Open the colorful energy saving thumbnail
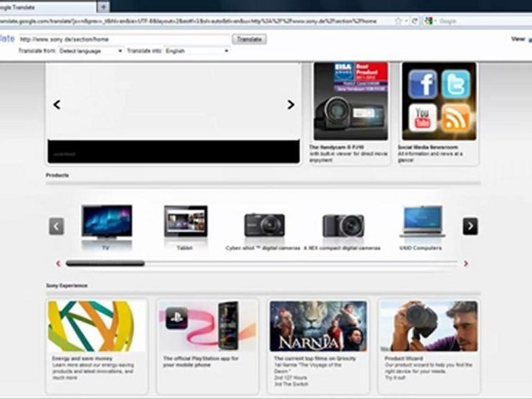532x399 pixels. point(96,326)
